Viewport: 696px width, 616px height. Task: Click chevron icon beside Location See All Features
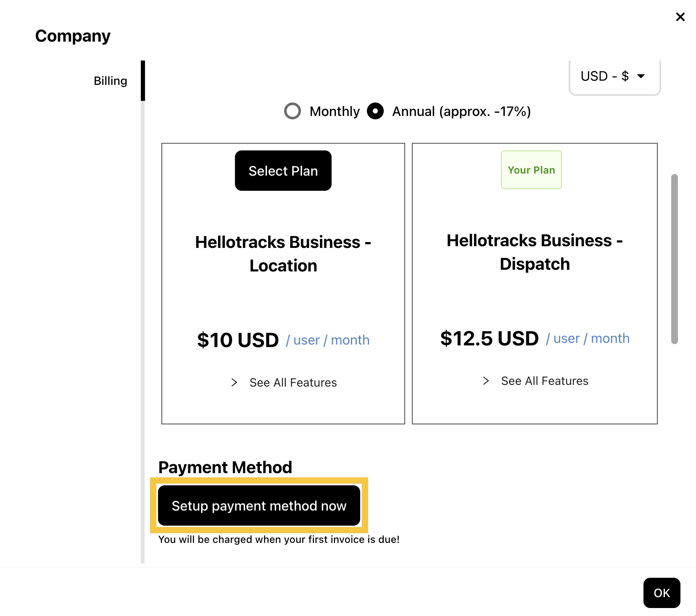pos(235,382)
